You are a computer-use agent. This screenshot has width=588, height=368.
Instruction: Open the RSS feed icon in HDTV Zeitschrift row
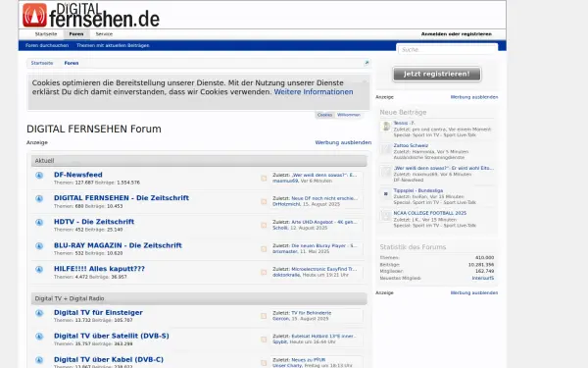tap(264, 226)
